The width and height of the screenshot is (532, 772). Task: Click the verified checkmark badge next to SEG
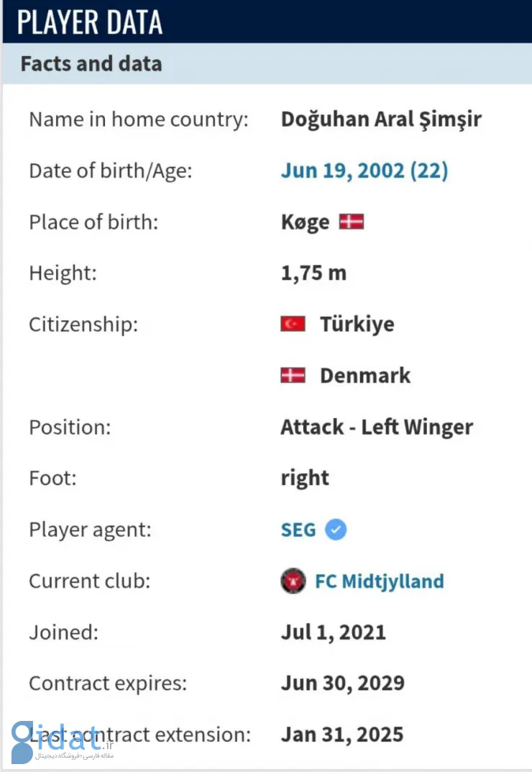pos(336,530)
